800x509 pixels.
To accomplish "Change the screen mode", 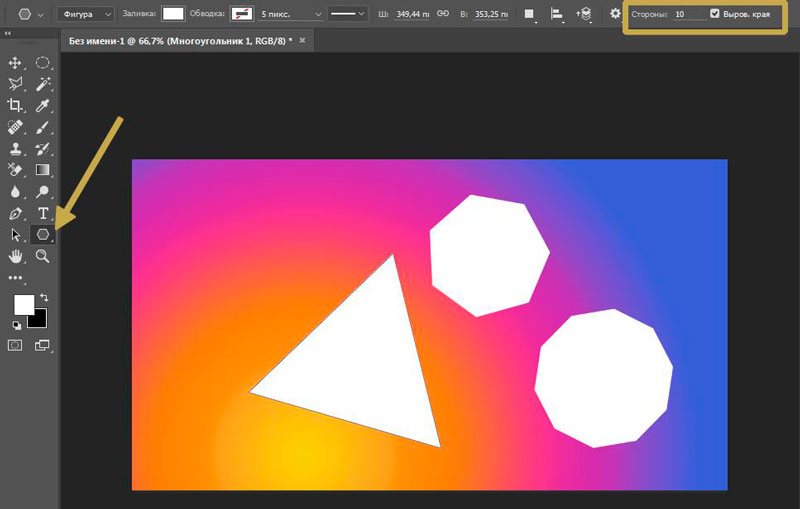I will click(42, 345).
